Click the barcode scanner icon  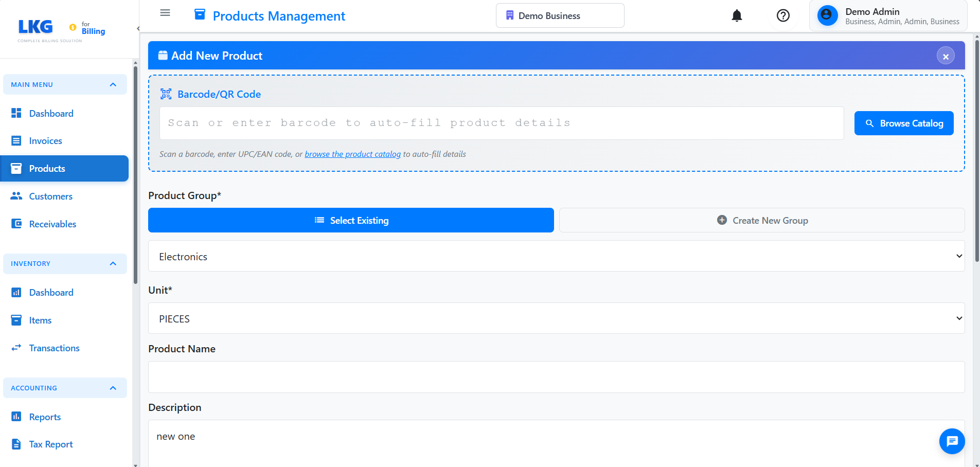[166, 94]
